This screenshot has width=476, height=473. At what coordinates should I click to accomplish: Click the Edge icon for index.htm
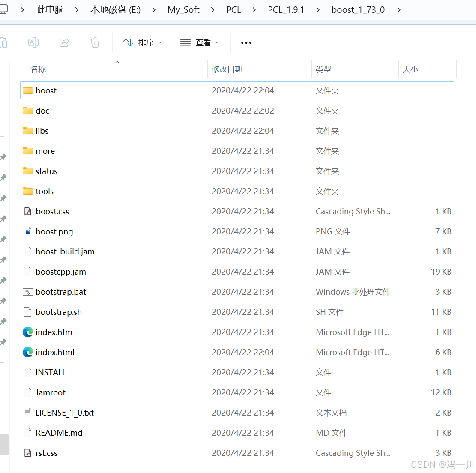[27, 332]
